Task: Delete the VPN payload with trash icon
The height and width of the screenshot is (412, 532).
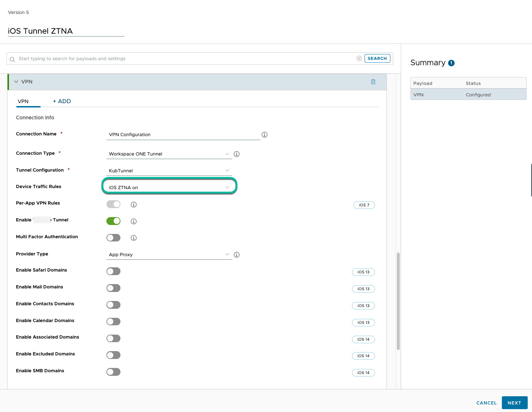Action: [x=373, y=82]
